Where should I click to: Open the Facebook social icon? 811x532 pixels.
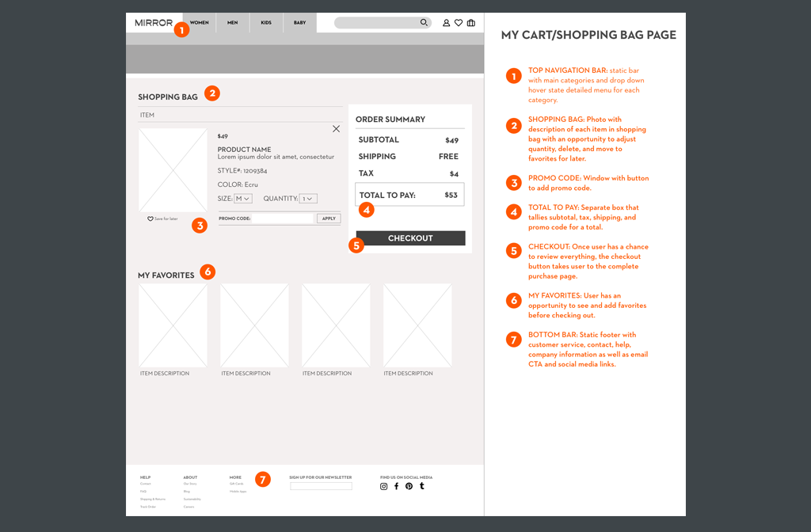pyautogui.click(x=397, y=486)
